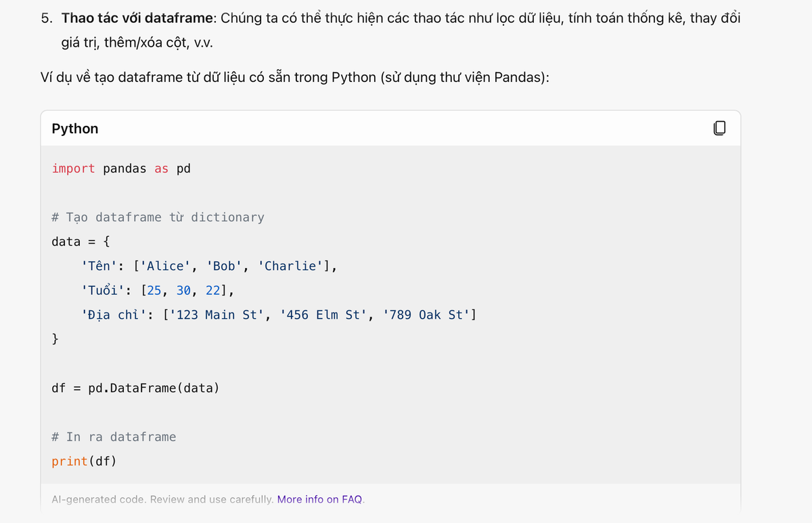Click the Python language label

click(75, 129)
